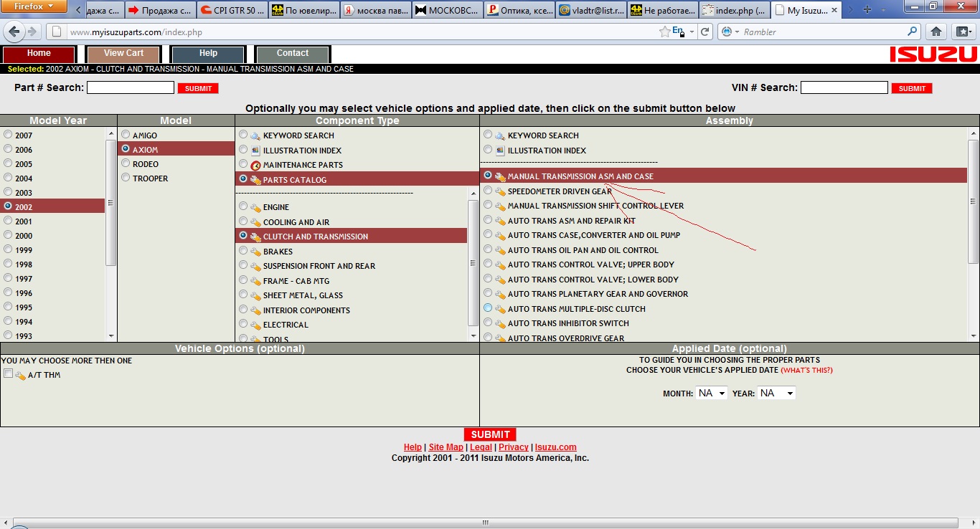Screen dimensions: 980x529
Task: Check the A/T THM vehicle option checkbox
Action: coord(8,374)
